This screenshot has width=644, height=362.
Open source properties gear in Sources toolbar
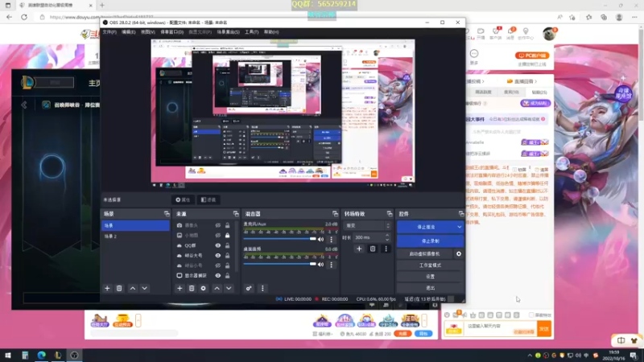[204, 289]
